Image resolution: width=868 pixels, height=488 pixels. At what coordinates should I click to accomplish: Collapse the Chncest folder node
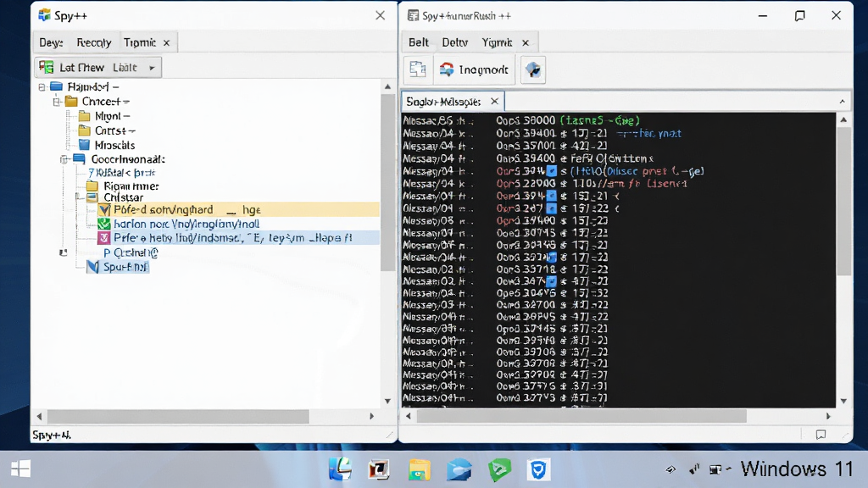(57, 102)
